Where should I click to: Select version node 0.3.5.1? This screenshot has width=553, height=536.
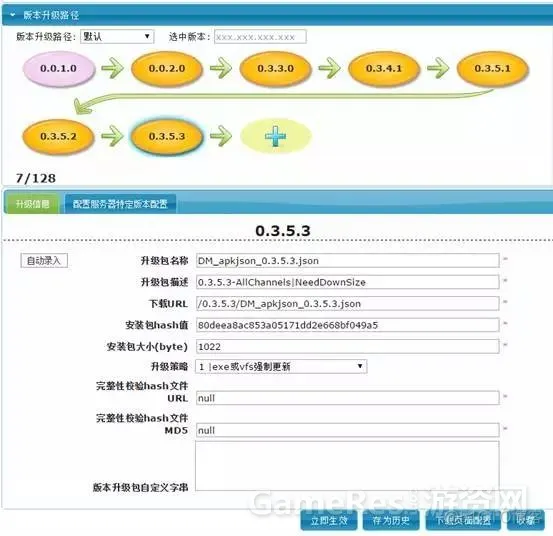(x=492, y=68)
